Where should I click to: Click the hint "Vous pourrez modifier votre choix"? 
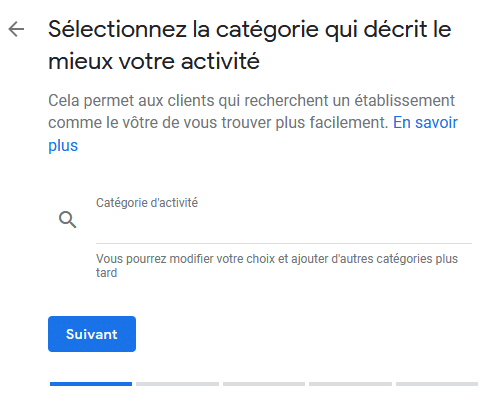pyautogui.click(x=185, y=259)
